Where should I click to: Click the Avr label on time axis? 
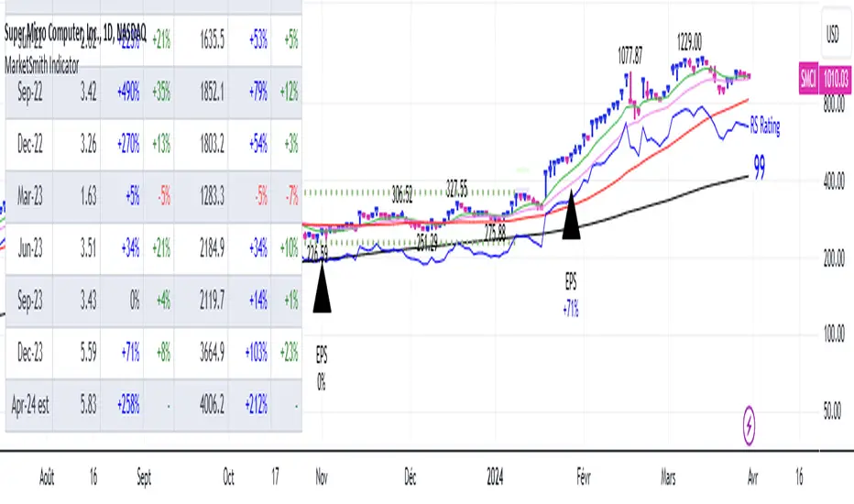pos(752,477)
